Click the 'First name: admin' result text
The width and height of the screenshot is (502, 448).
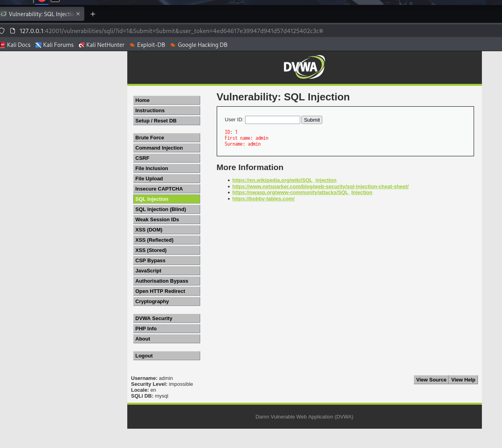click(x=246, y=138)
